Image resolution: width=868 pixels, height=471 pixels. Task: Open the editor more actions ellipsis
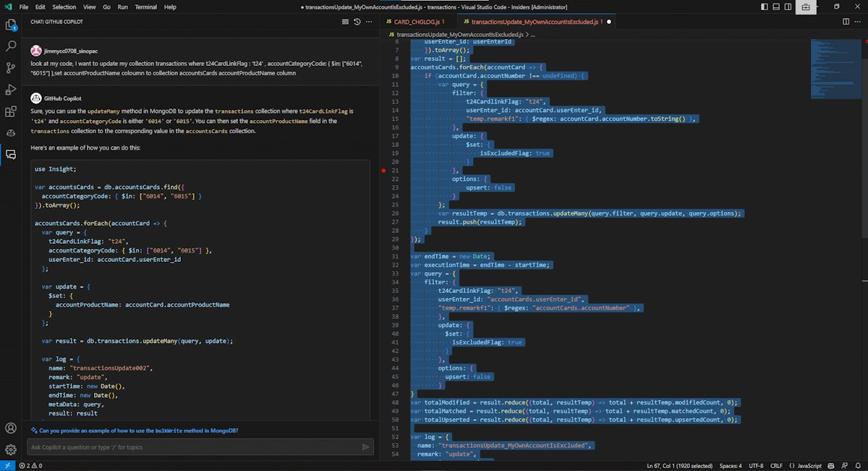click(x=859, y=22)
